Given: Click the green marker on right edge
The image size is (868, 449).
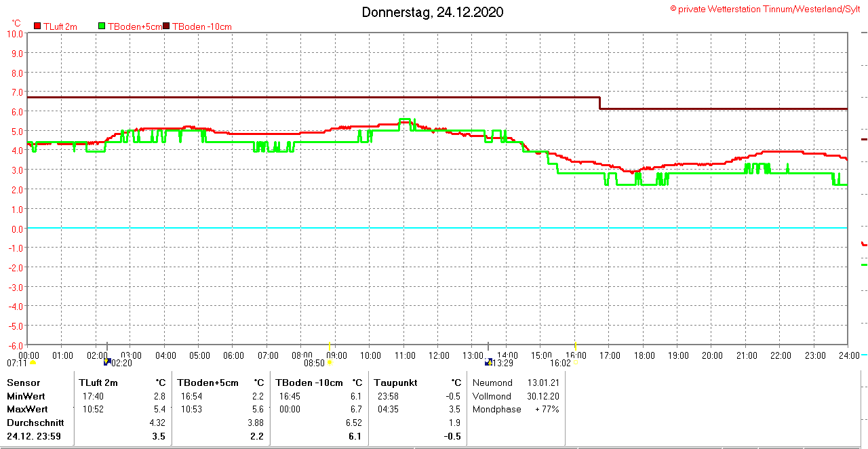Looking at the screenshot, I should [x=864, y=265].
